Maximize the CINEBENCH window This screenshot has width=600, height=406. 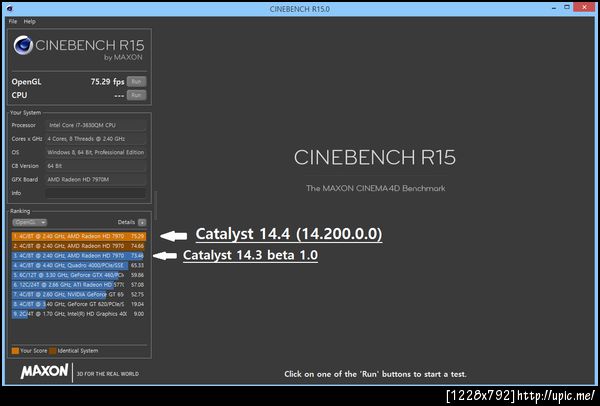point(567,7)
